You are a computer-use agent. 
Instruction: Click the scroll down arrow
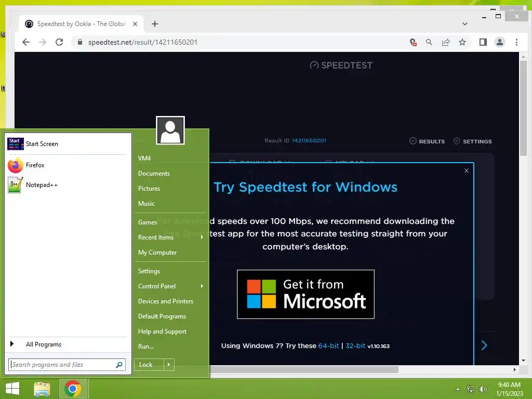(x=524, y=361)
